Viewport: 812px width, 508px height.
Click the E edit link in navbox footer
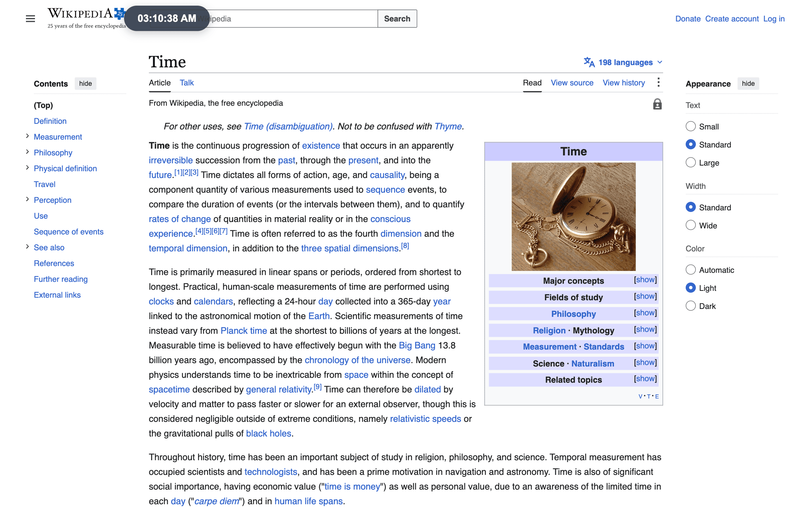[657, 396]
